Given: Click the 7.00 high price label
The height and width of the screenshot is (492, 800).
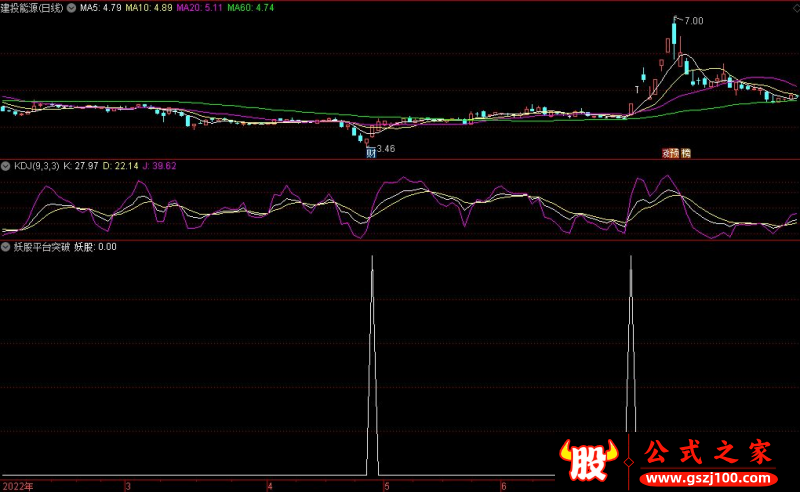Looking at the screenshot, I should point(694,21).
